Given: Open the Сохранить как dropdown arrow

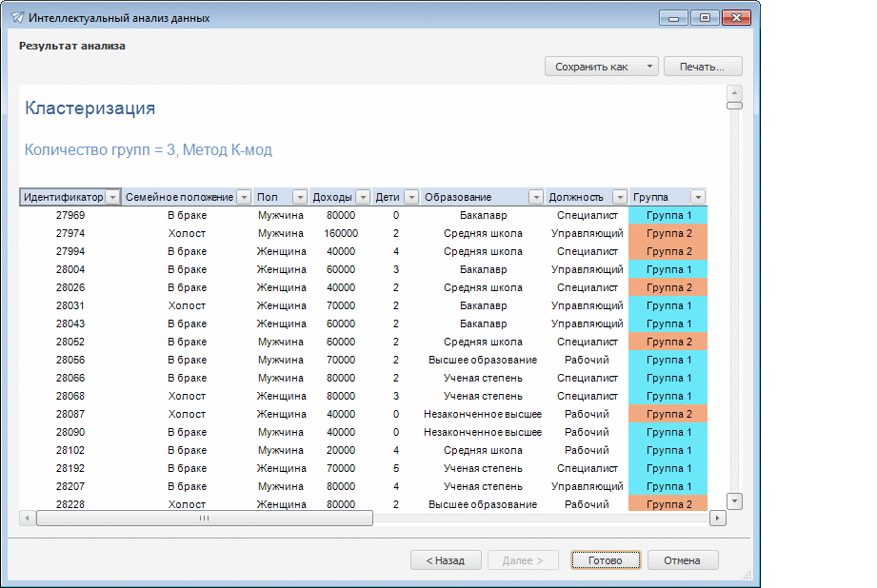Looking at the screenshot, I should coord(648,67).
